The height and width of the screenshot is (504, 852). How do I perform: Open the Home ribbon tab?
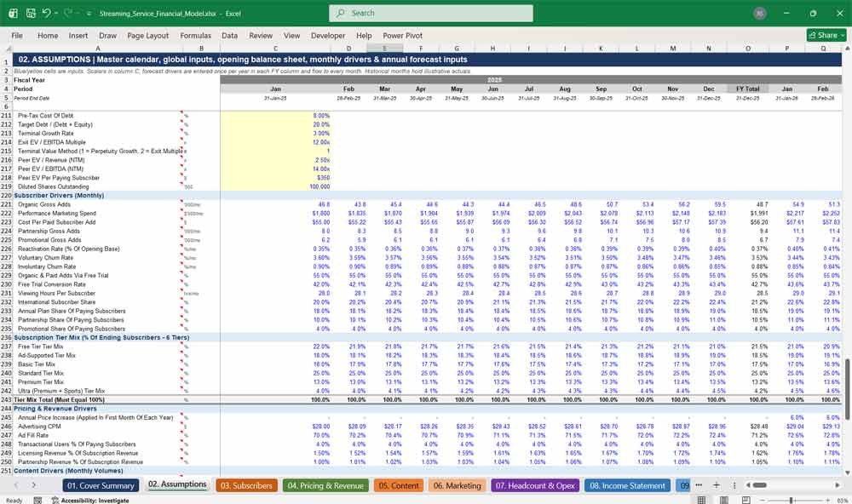pyautogui.click(x=48, y=35)
